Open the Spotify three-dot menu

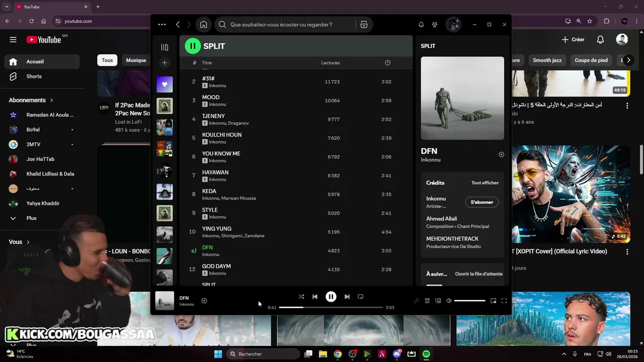[x=162, y=24]
